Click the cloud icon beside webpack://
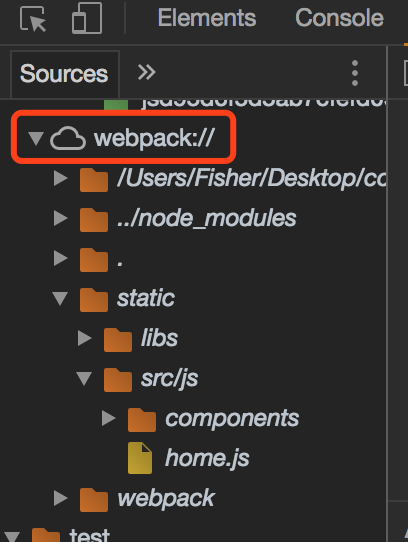 pyautogui.click(x=68, y=138)
